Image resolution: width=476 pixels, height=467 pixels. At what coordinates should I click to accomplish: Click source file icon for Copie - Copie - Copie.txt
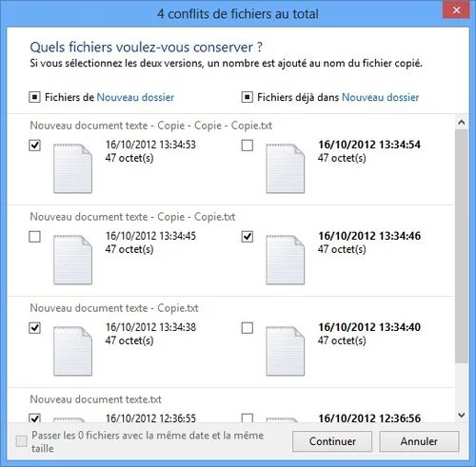pyautogui.click(x=72, y=168)
